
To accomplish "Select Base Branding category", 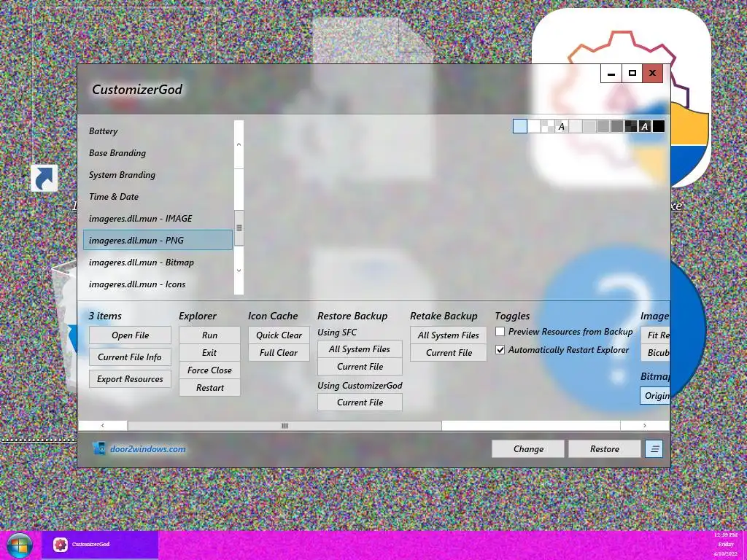I will [x=158, y=153].
